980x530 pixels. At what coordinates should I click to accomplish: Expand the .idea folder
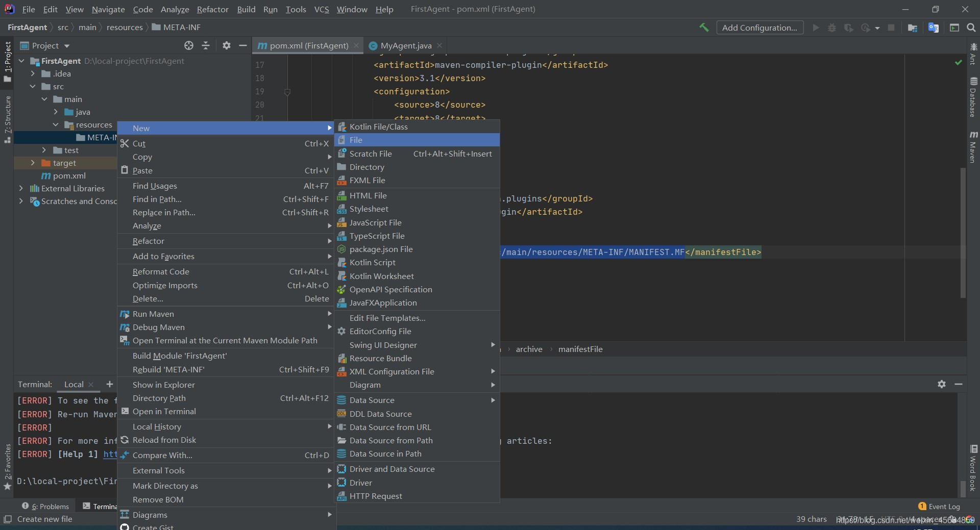coord(33,73)
